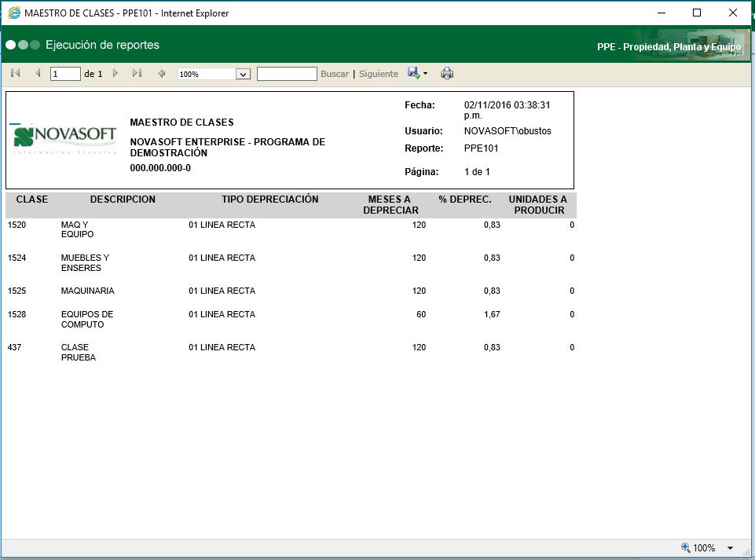The image size is (755, 560).
Task: Click the Buscar link
Action: pyautogui.click(x=335, y=74)
